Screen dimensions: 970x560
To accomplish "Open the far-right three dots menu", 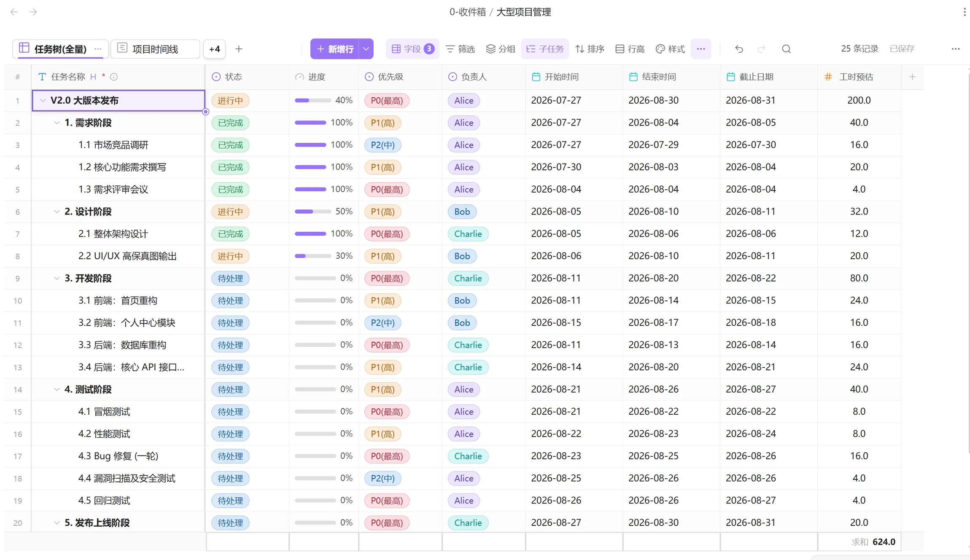I will pyautogui.click(x=956, y=49).
